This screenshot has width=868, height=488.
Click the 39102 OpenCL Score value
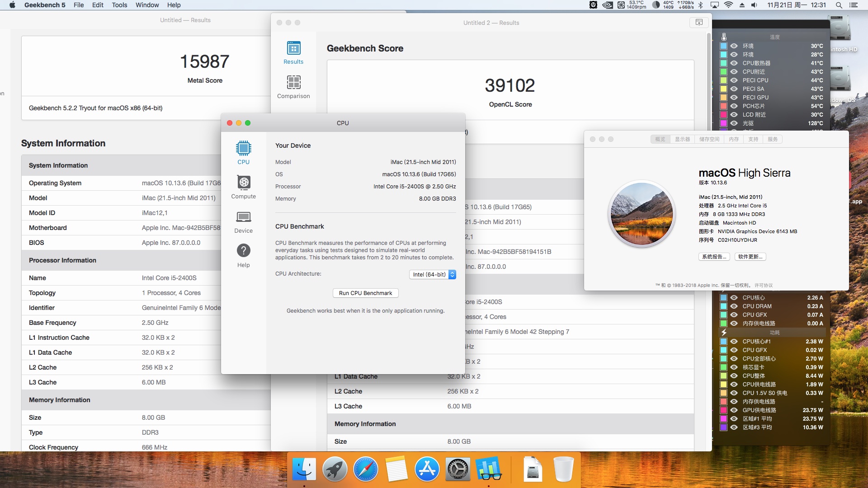click(x=510, y=85)
